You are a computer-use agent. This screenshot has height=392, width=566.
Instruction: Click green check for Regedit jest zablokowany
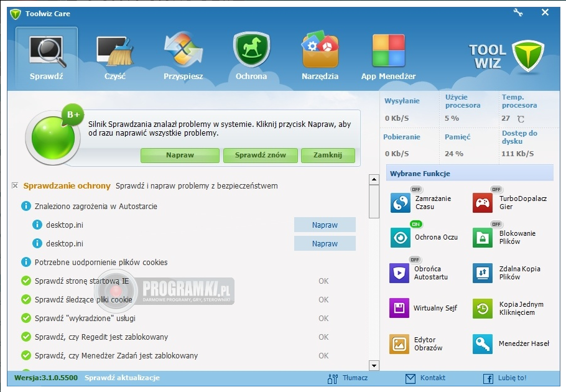pyautogui.click(x=26, y=337)
